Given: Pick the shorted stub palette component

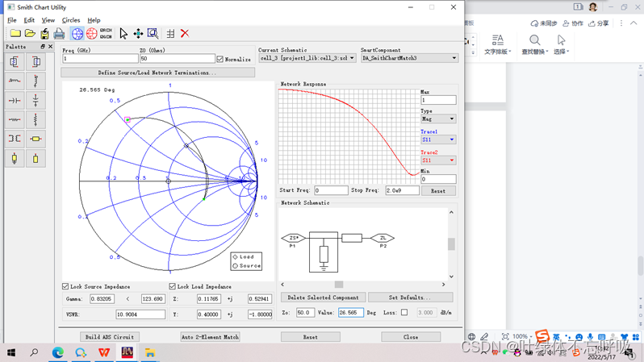Looking at the screenshot, I should click(15, 159).
